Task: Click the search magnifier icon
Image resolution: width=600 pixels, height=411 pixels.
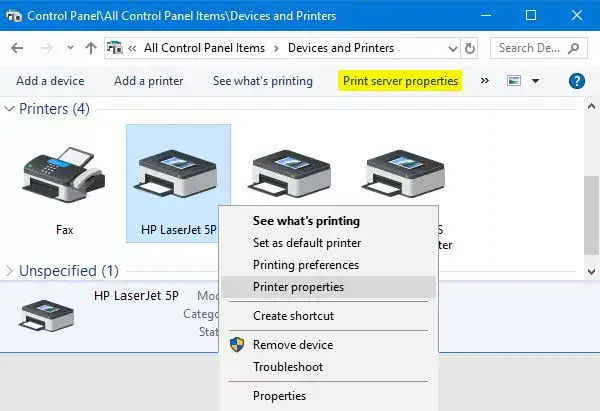Action: pyautogui.click(x=573, y=48)
